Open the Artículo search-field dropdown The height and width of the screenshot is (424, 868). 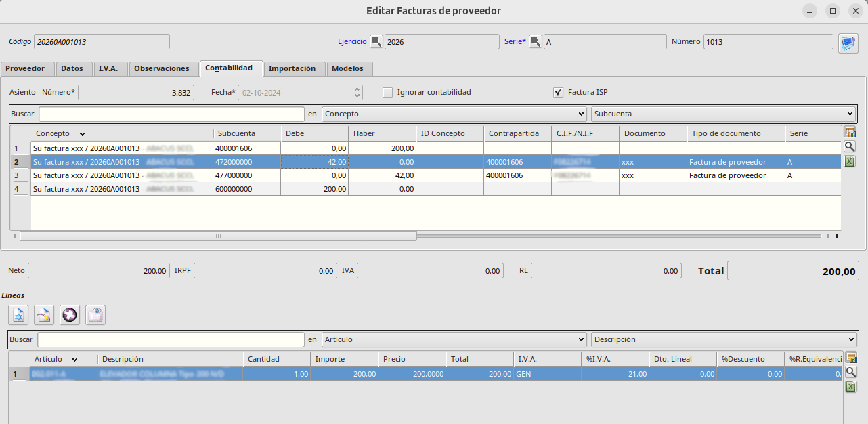(x=454, y=339)
